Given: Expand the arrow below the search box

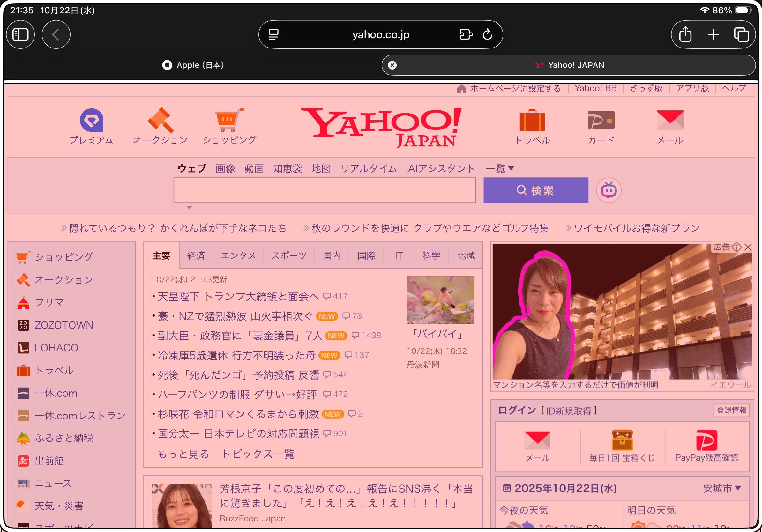Looking at the screenshot, I should point(189,208).
